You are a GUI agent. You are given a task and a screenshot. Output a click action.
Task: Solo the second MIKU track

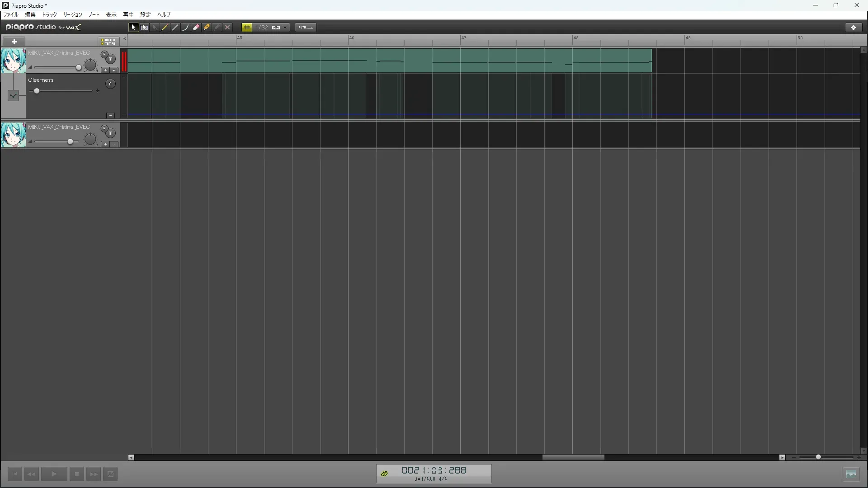tap(104, 129)
